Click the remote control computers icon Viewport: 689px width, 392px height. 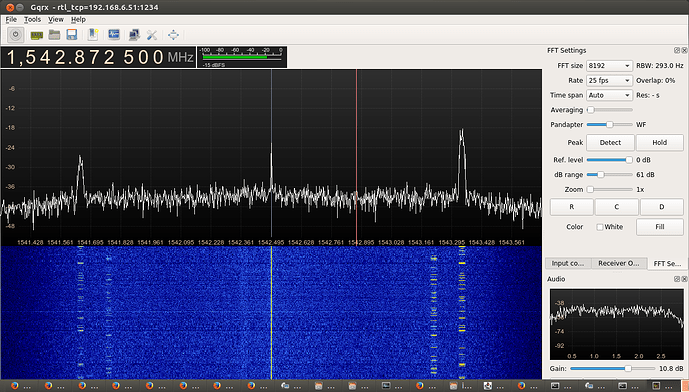point(134,35)
